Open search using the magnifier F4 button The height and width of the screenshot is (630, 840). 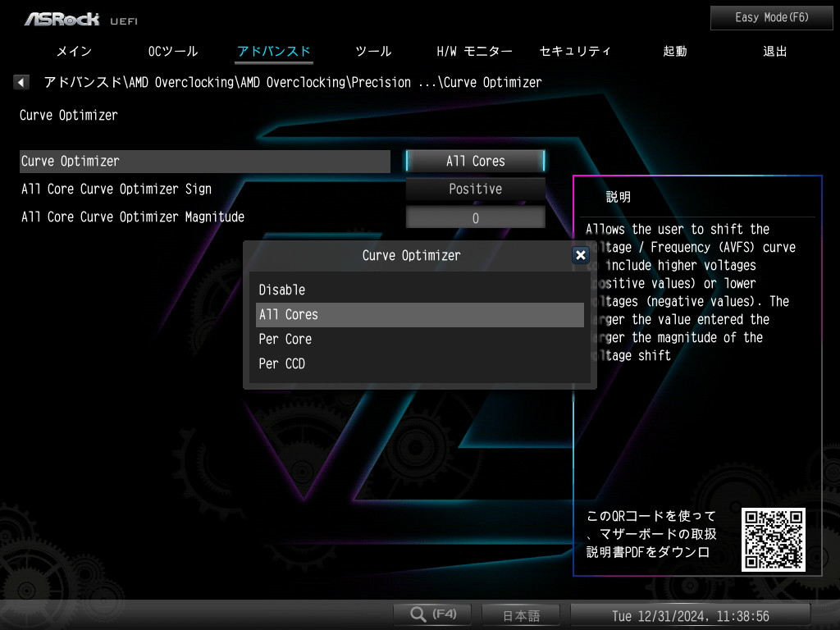point(432,614)
